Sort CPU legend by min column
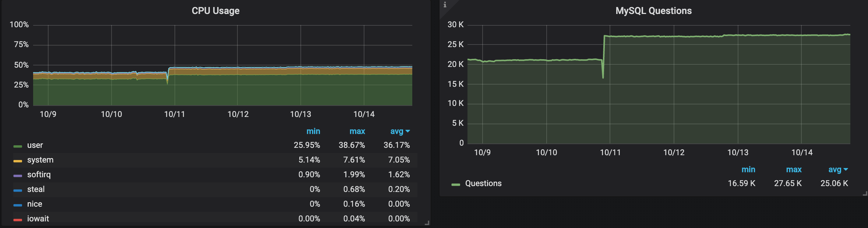 313,131
